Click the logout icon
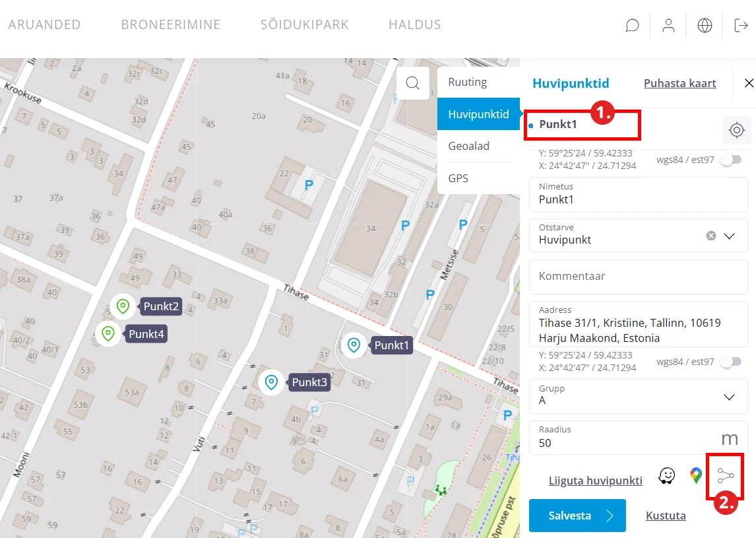756x538 pixels. [x=741, y=26]
